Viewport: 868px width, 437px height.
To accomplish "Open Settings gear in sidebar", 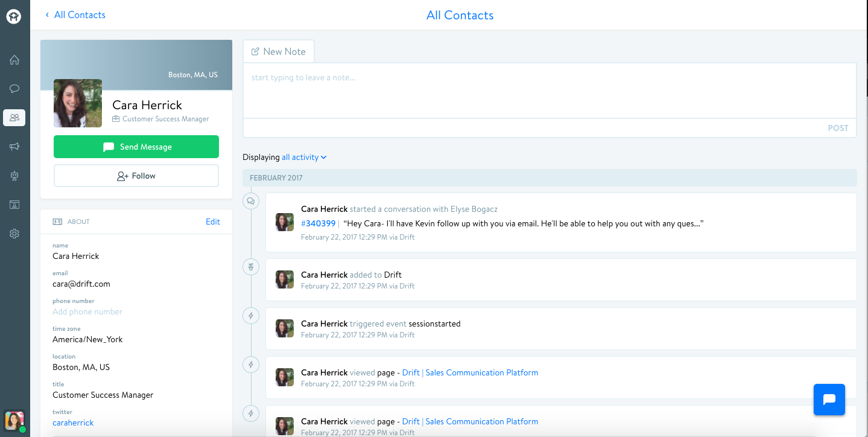I will coord(14,234).
